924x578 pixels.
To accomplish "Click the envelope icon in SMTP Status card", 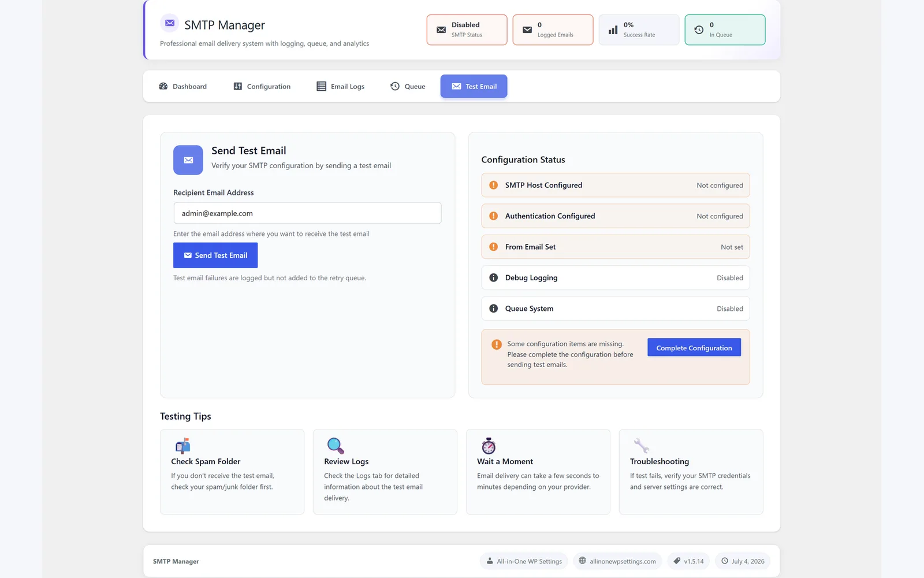I will [x=441, y=29].
